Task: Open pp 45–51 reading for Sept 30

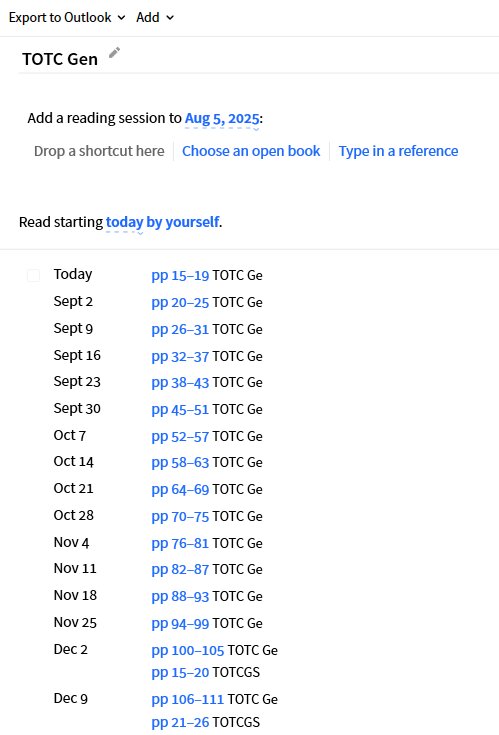Action: point(180,410)
